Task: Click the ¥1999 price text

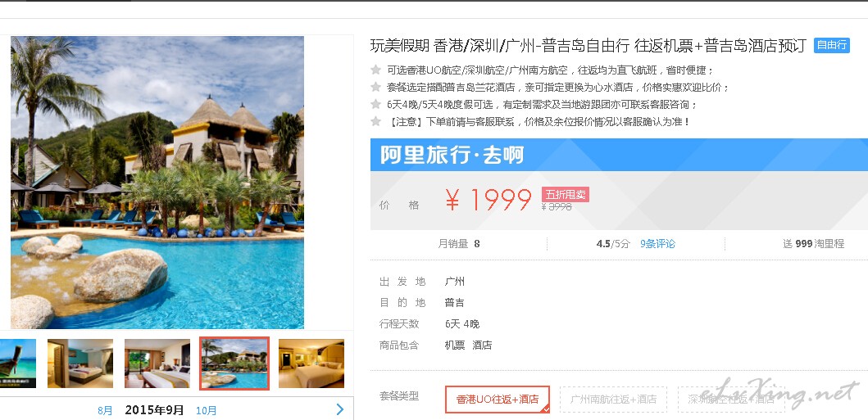Action: pos(489,200)
